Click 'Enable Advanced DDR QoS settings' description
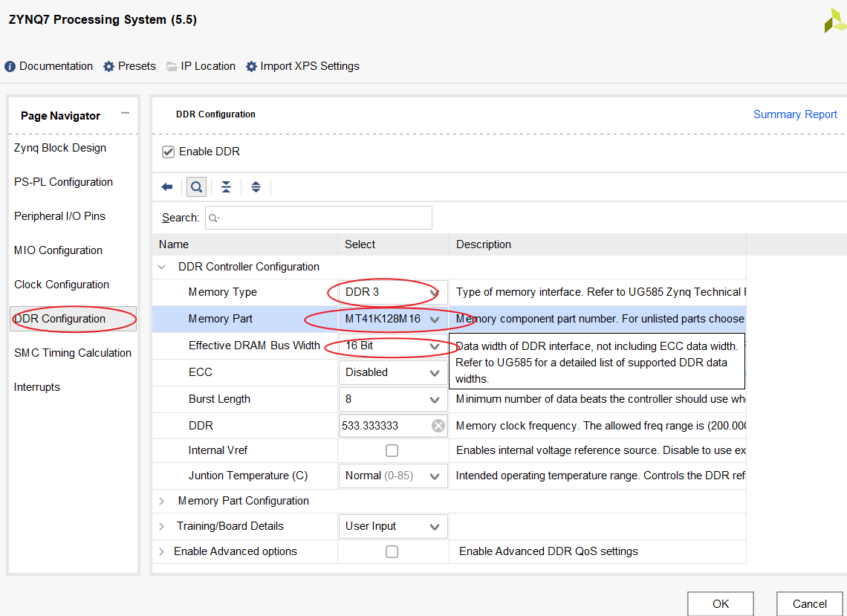 [x=548, y=551]
